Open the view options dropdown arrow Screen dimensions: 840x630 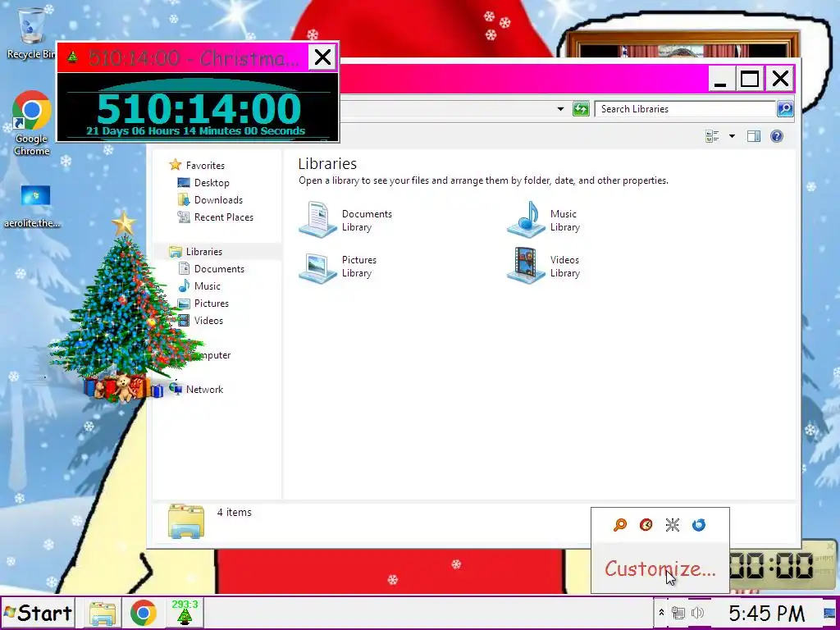coord(732,137)
